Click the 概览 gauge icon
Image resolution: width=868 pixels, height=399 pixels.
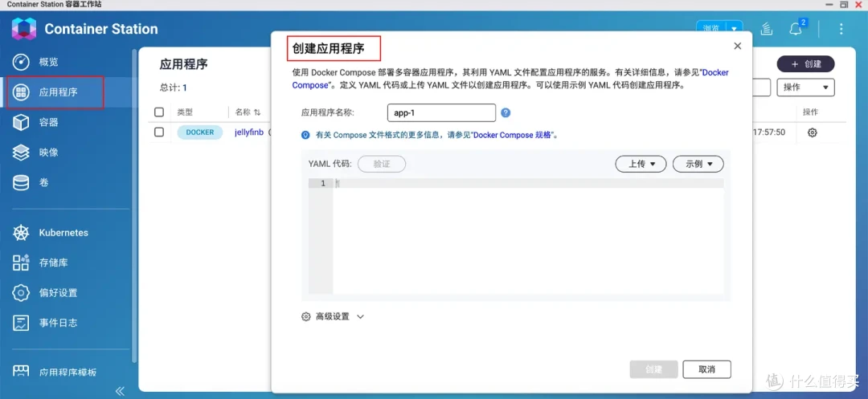21,62
